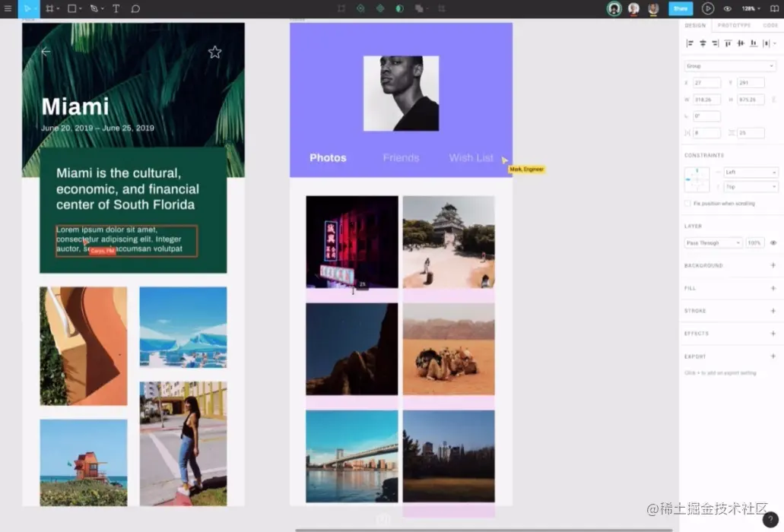Toggle layer visibility eye in Layer section
This screenshot has height=532, width=784.
[x=773, y=242]
